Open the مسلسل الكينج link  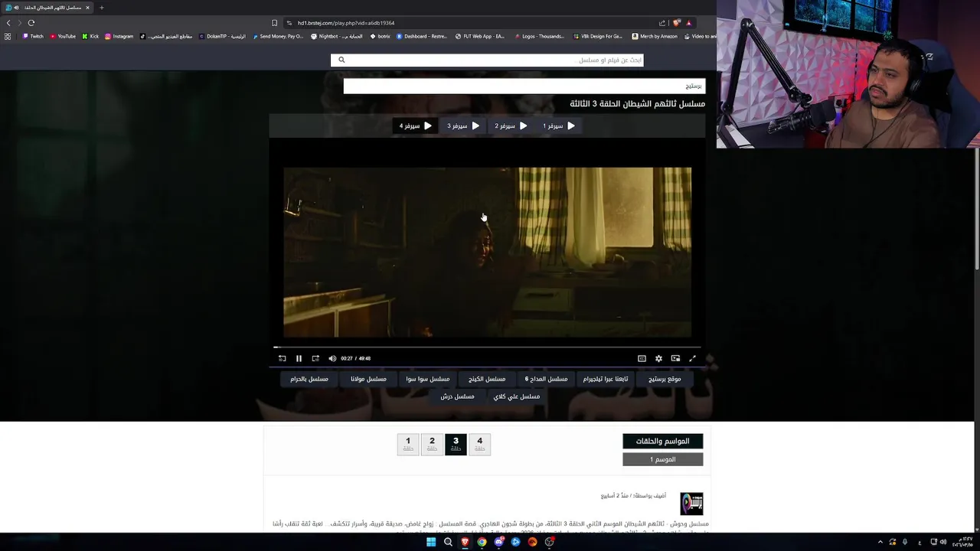[487, 379]
